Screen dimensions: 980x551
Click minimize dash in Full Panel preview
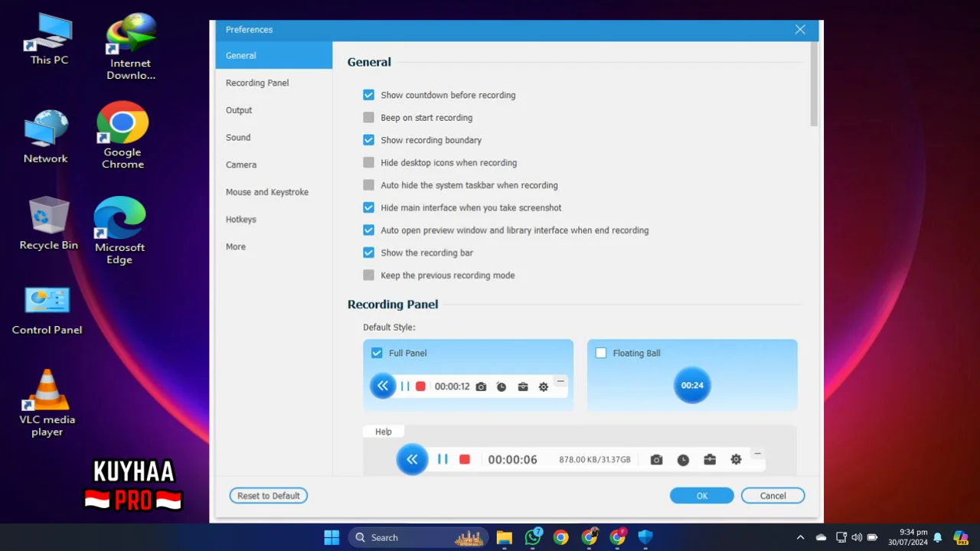click(560, 381)
